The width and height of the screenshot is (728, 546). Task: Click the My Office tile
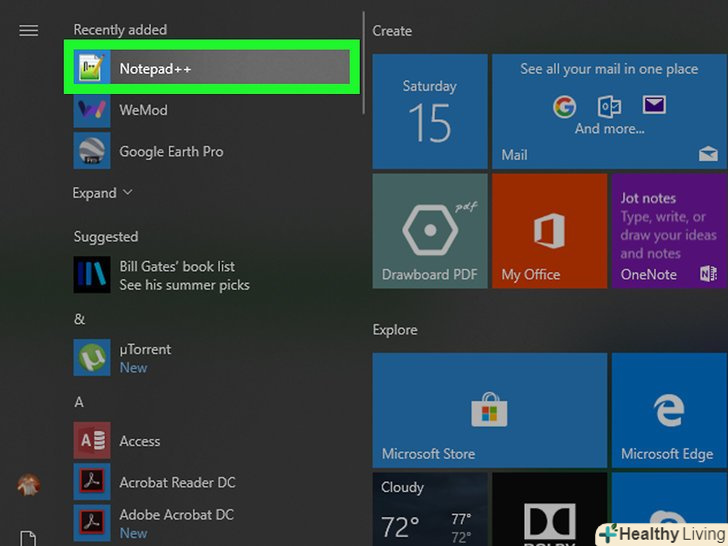pyautogui.click(x=549, y=231)
